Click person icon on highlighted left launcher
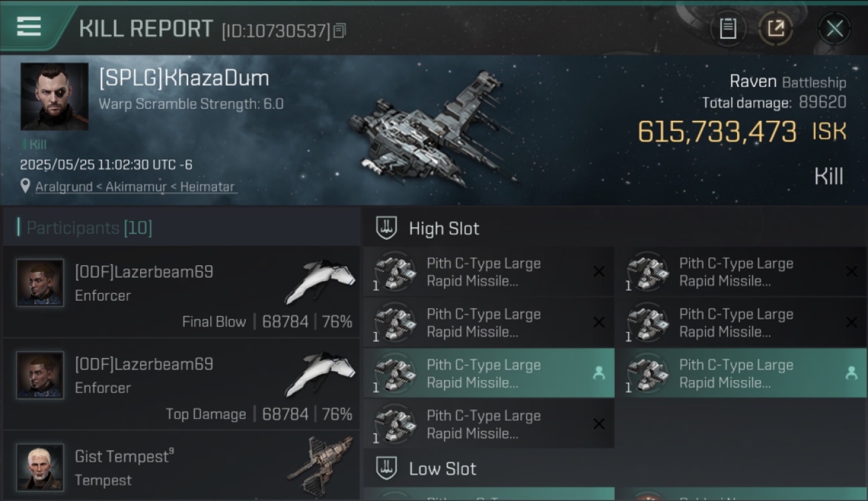Image resolution: width=868 pixels, height=501 pixels. tap(599, 373)
